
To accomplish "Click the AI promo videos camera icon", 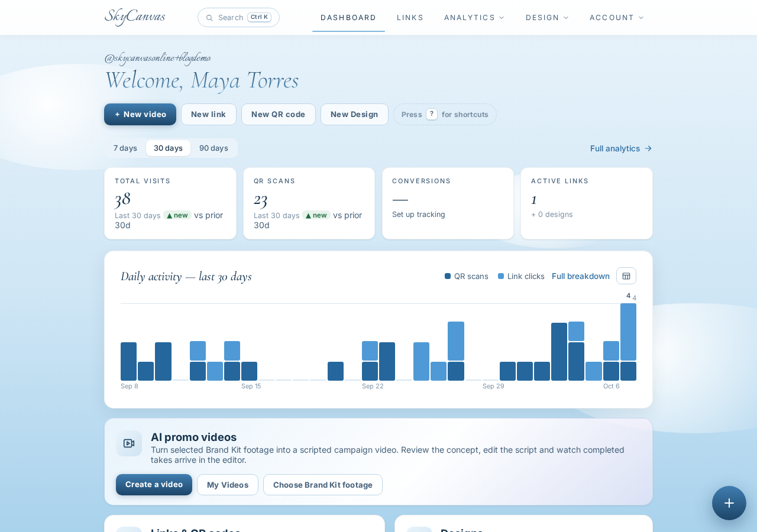I will (129, 443).
